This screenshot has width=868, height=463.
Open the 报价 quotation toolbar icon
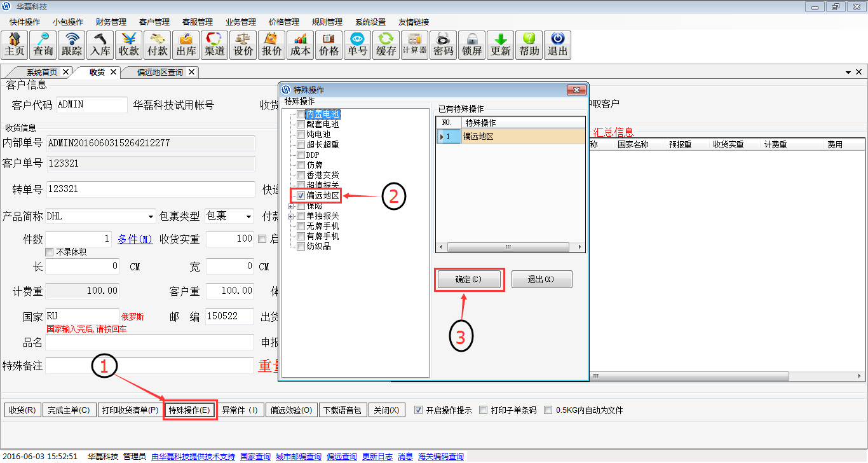(x=272, y=45)
